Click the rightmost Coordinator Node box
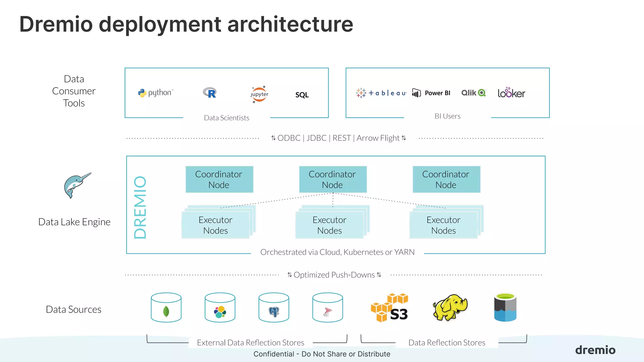The width and height of the screenshot is (644, 362). [446, 179]
